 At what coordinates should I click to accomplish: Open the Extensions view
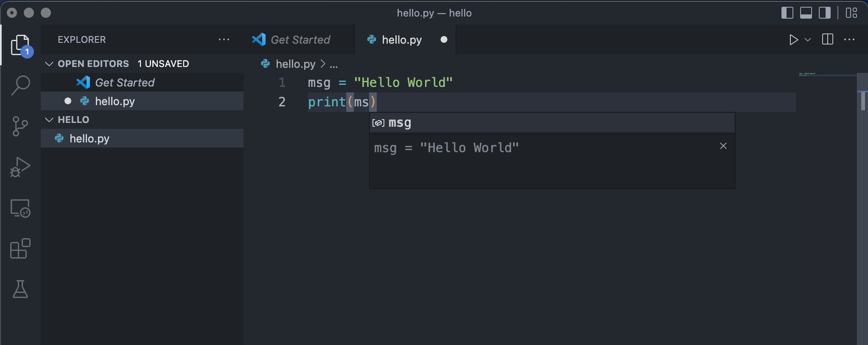(20, 248)
